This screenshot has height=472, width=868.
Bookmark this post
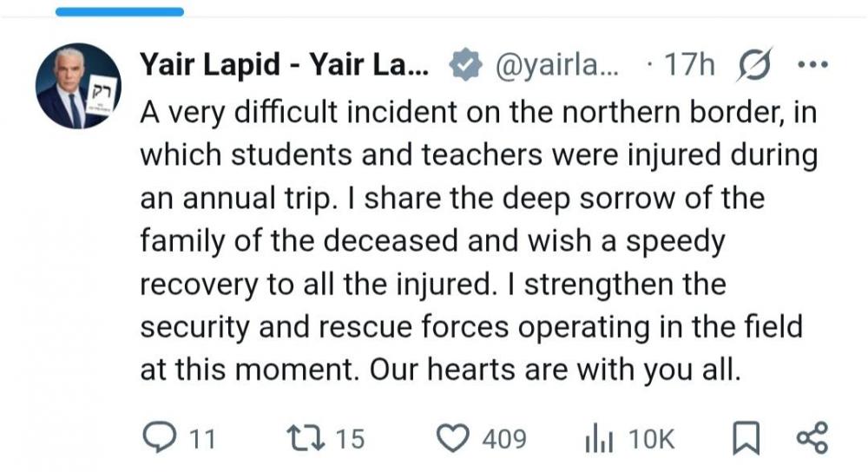coord(746,437)
